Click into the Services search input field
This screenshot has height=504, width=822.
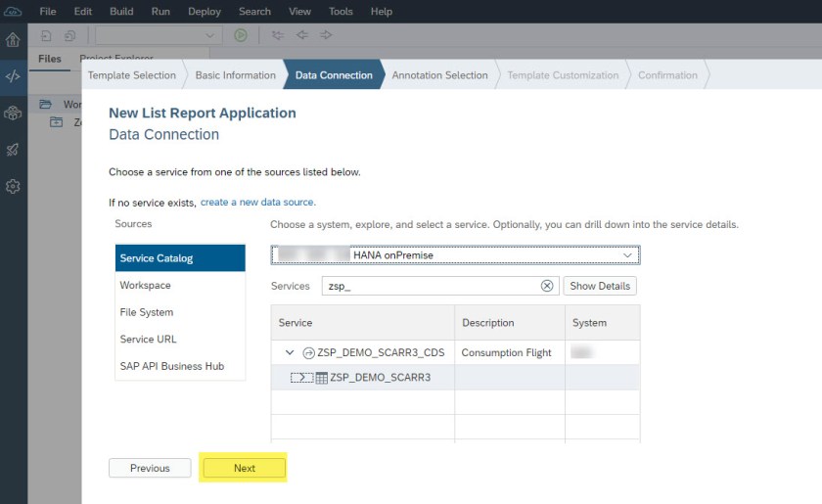pyautogui.click(x=431, y=286)
